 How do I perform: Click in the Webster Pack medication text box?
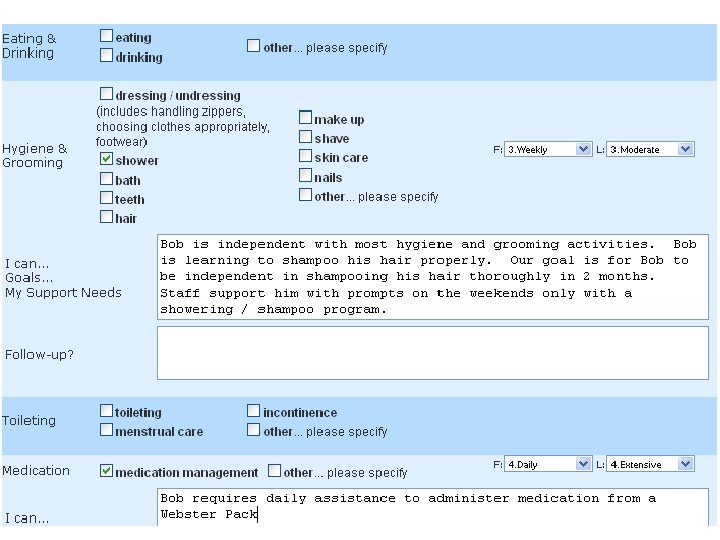coord(433,507)
